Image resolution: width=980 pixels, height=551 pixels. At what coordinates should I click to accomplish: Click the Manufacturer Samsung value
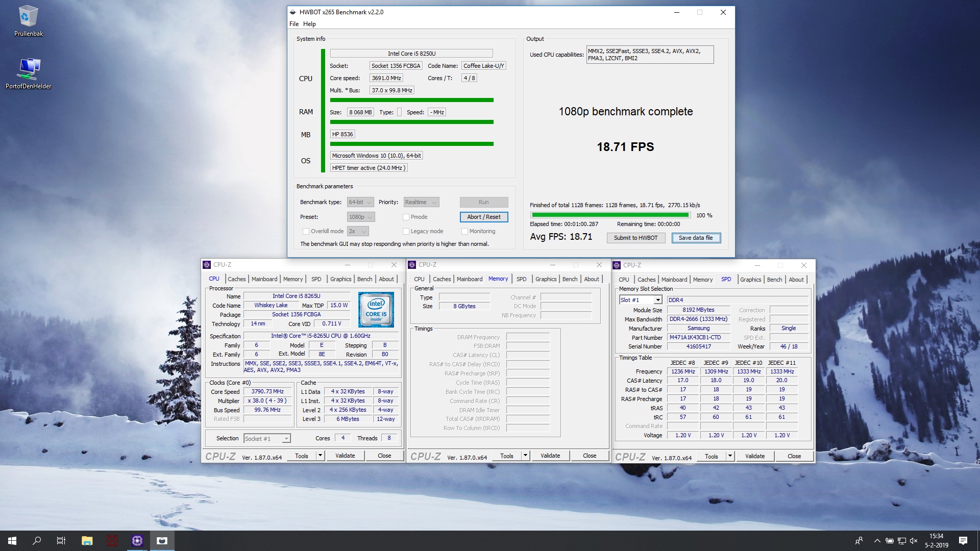tap(698, 328)
